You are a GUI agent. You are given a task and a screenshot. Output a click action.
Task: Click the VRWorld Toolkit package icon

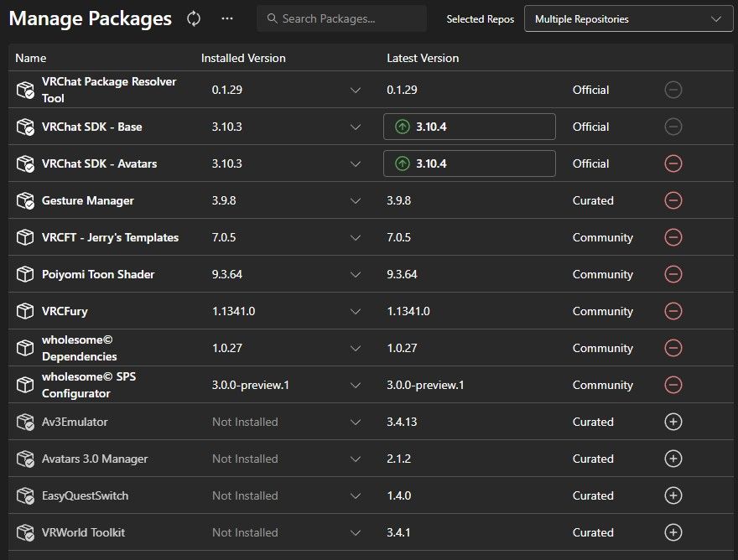click(x=25, y=532)
